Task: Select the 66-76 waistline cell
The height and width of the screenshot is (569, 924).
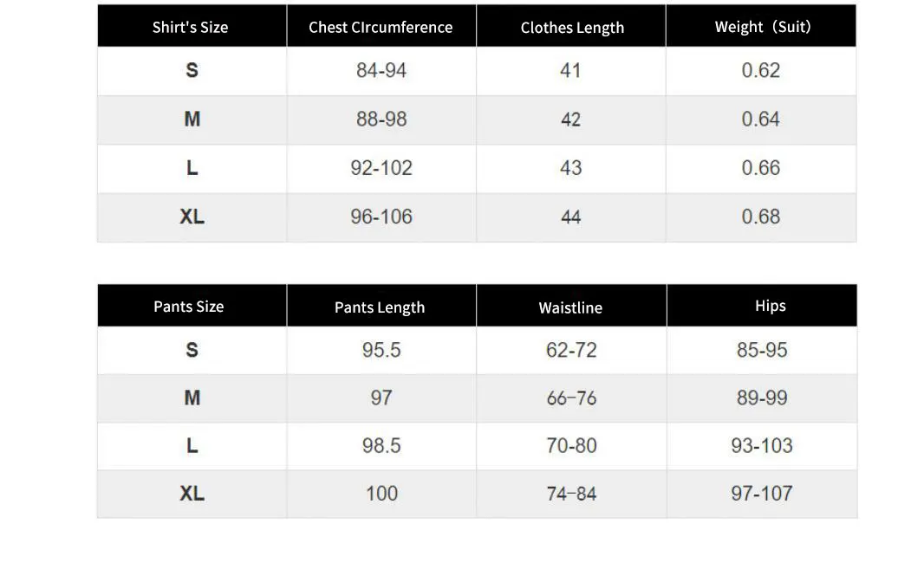Action: (x=571, y=398)
